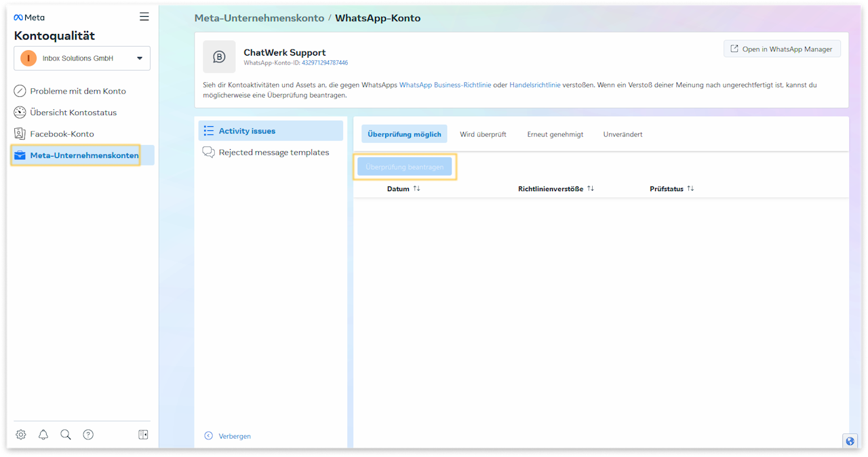Click the Activity issues list icon

(x=209, y=131)
